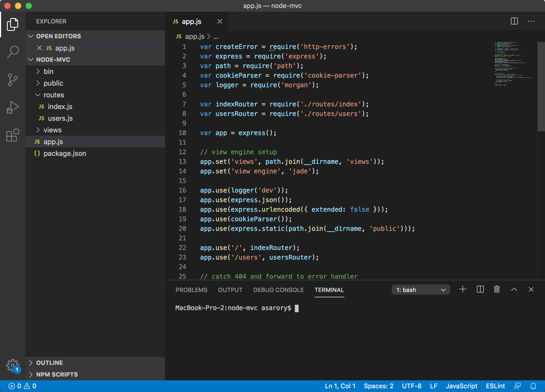
Task: Switch to the PROBLEMS tab
Action: 191,290
